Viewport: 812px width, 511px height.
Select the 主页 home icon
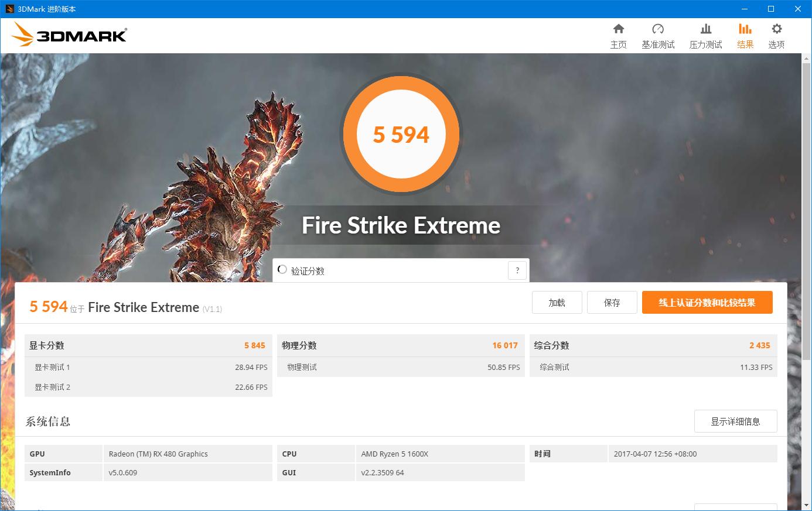point(619,28)
